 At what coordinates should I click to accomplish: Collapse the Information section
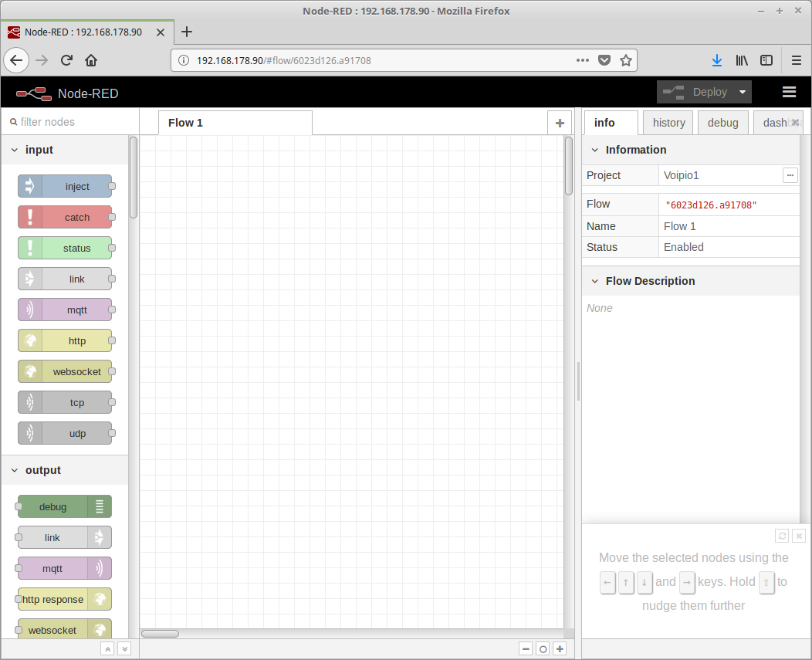[x=594, y=150]
